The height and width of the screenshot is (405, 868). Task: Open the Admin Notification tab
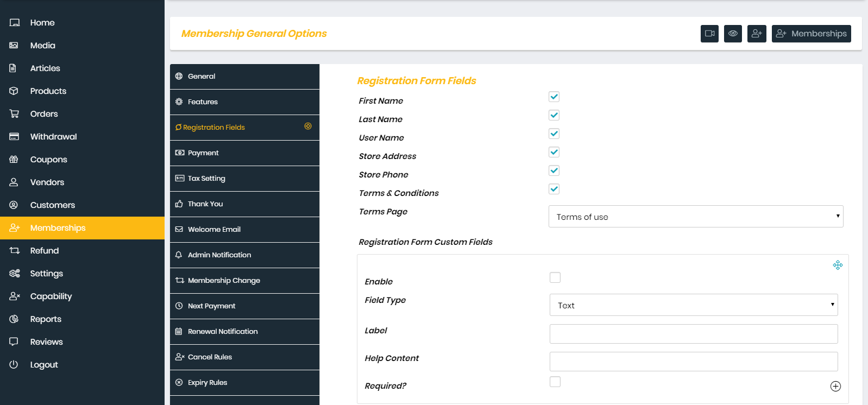pos(244,255)
